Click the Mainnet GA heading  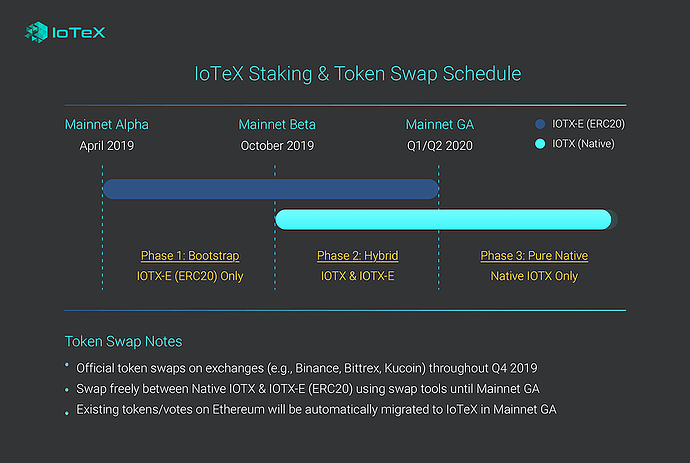point(440,125)
